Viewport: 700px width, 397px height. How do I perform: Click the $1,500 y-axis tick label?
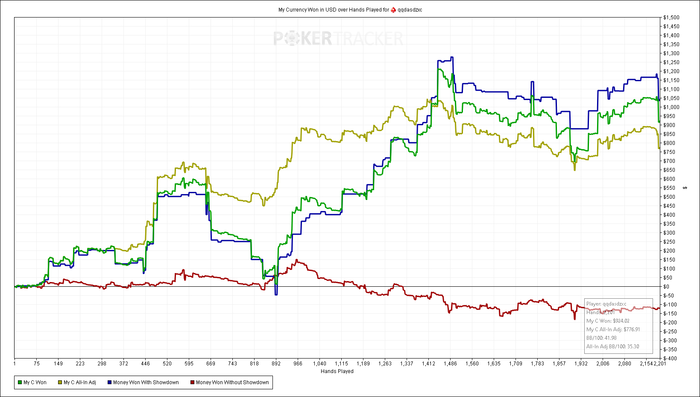671,17
